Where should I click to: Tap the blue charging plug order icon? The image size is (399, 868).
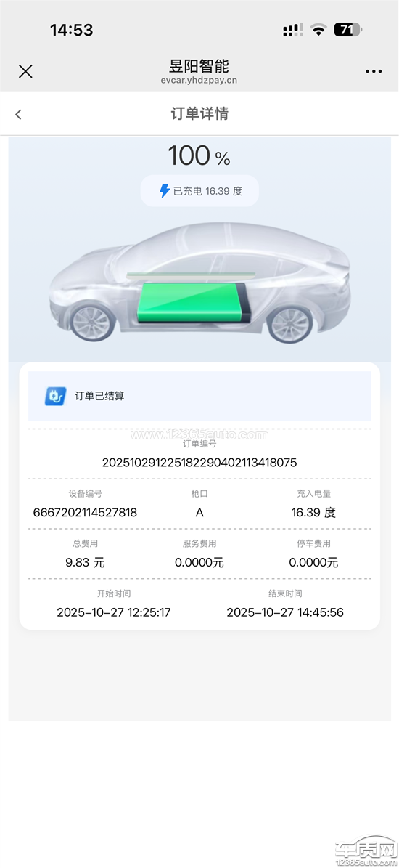(55, 396)
